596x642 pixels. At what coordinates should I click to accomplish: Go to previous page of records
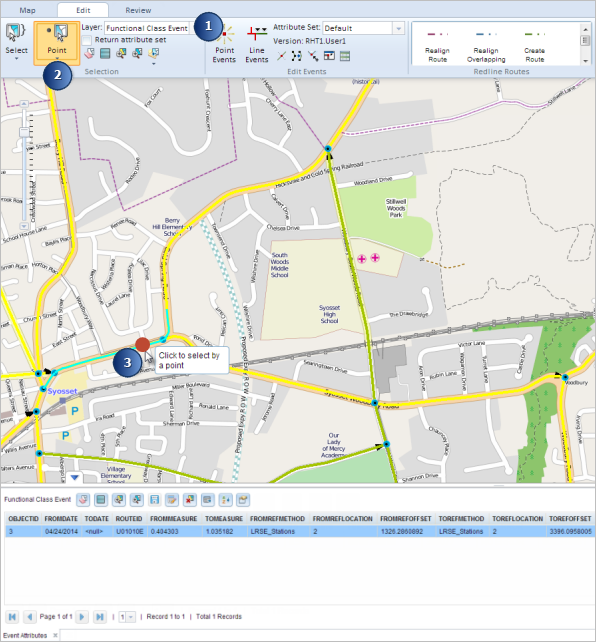tap(29, 617)
